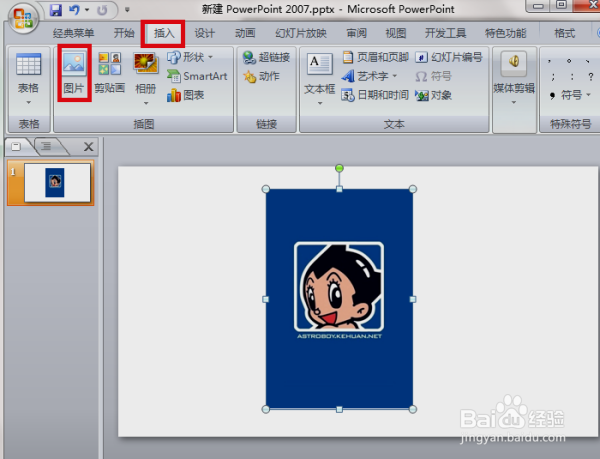Image resolution: width=600 pixels, height=459 pixels.
Task: Click the right-middle resize handle of picture
Action: coord(412,299)
